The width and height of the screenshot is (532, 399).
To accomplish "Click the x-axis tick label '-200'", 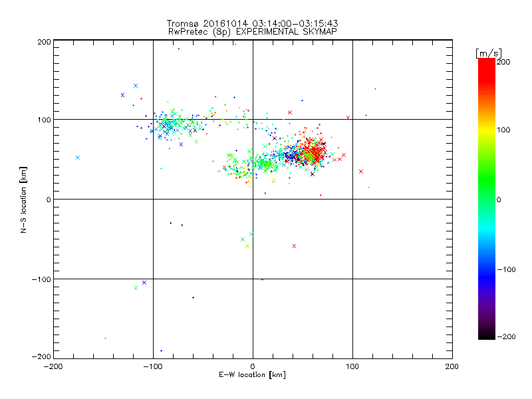I will (53, 366).
